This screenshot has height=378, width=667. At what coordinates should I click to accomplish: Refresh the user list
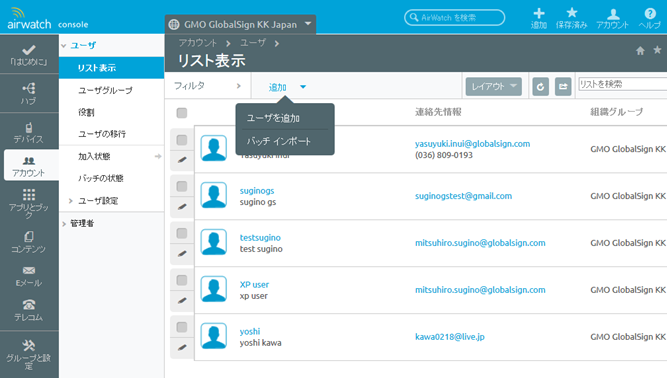(540, 87)
